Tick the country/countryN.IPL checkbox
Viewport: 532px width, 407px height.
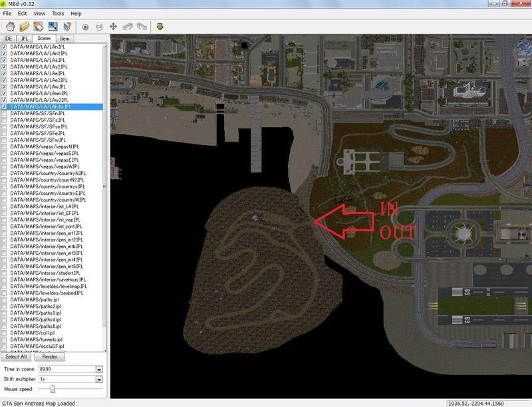coord(4,174)
